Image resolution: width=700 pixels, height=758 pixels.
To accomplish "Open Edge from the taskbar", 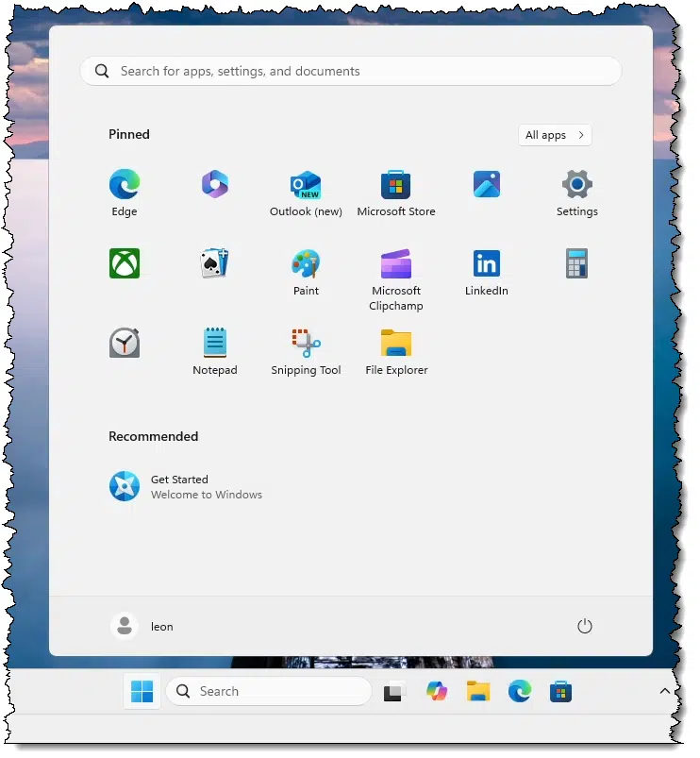I will [x=519, y=691].
